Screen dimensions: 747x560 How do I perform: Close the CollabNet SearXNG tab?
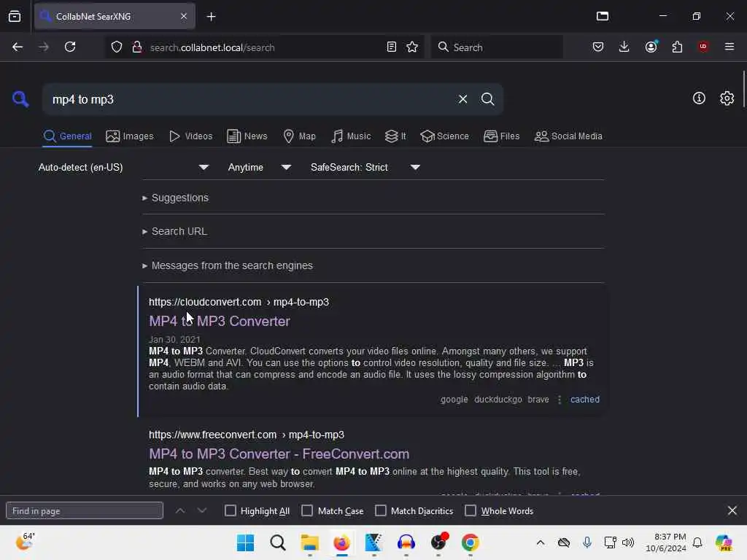pos(184,16)
